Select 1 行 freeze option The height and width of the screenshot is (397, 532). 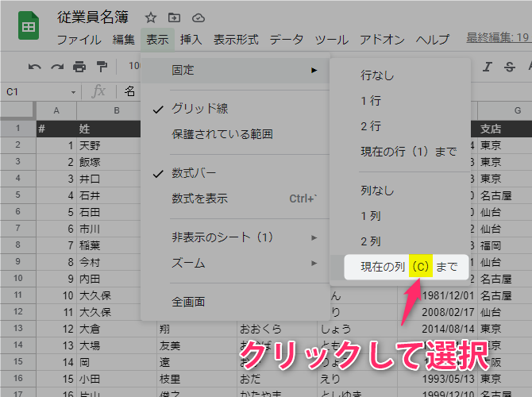pos(400,100)
